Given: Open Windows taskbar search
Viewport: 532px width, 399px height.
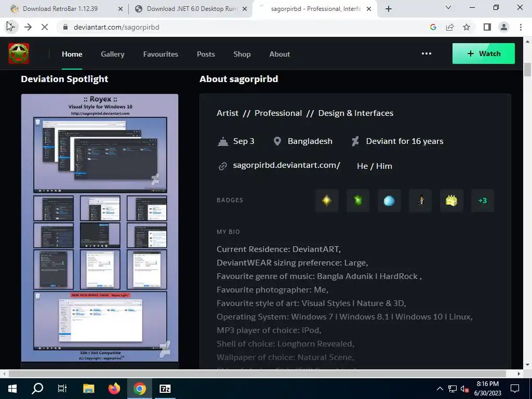Looking at the screenshot, I should click(x=37, y=389).
